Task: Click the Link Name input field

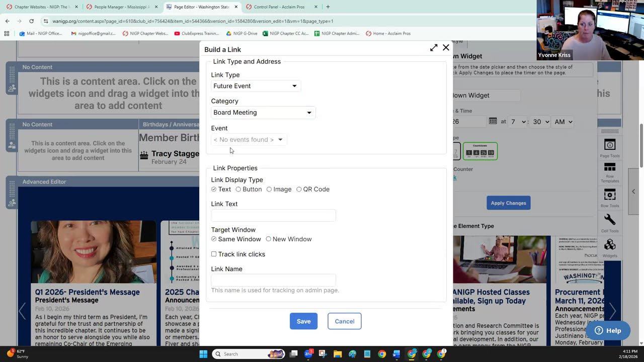Action: pos(273,280)
